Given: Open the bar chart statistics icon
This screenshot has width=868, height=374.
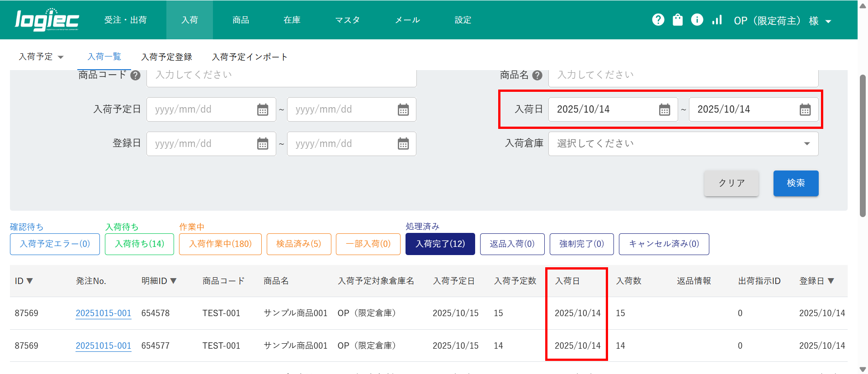Looking at the screenshot, I should point(717,20).
